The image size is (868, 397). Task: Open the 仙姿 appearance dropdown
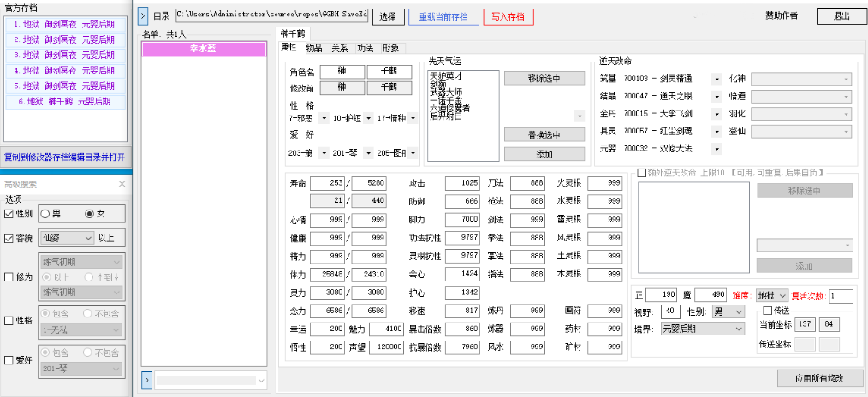[x=67, y=238]
